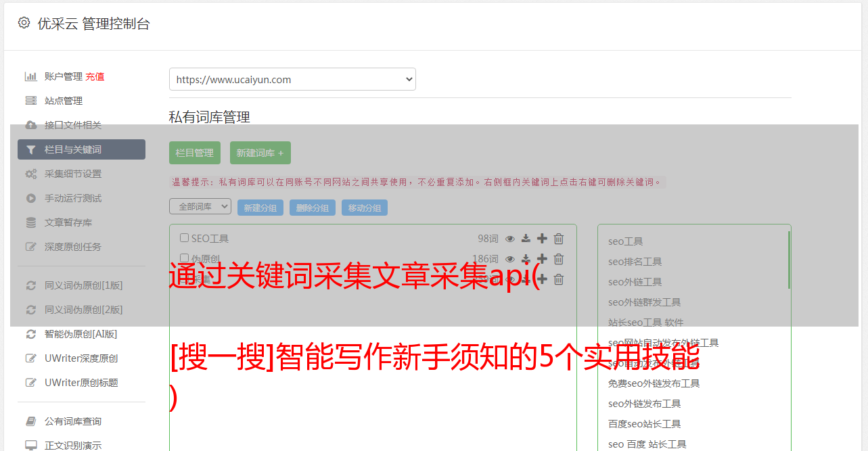Click the 新建词库 + button

coord(260,153)
